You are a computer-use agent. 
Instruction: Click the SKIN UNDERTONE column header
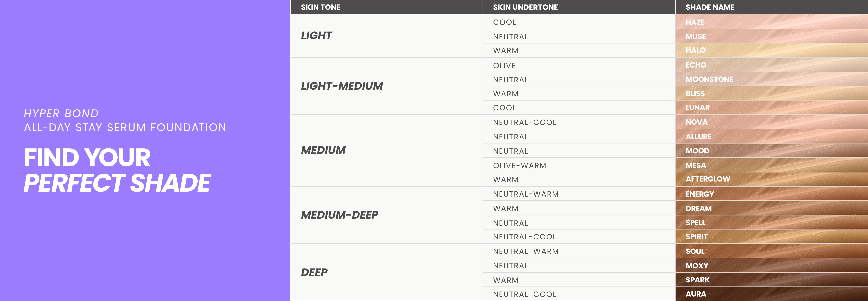[x=525, y=7]
